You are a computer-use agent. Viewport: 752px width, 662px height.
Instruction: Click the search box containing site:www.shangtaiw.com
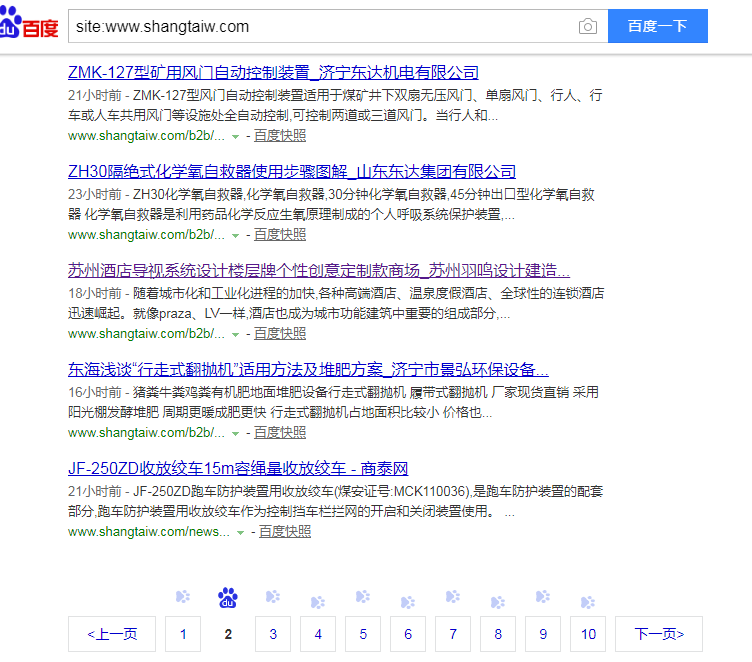320,27
